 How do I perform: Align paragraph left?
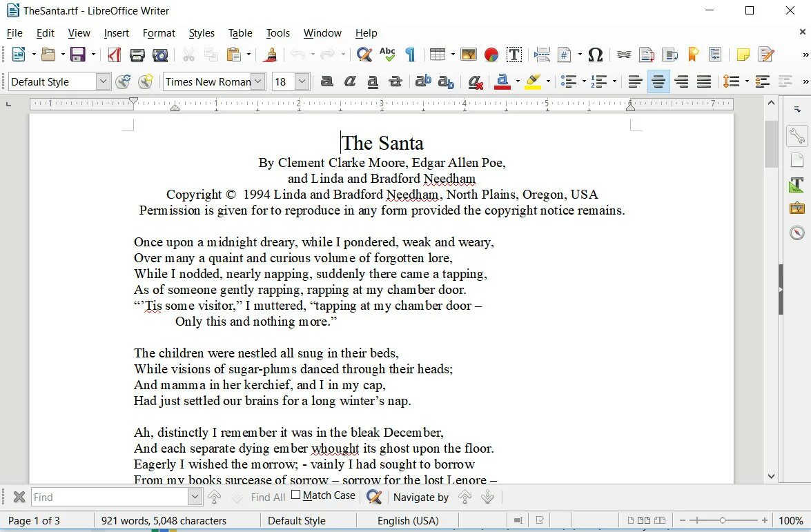(635, 81)
